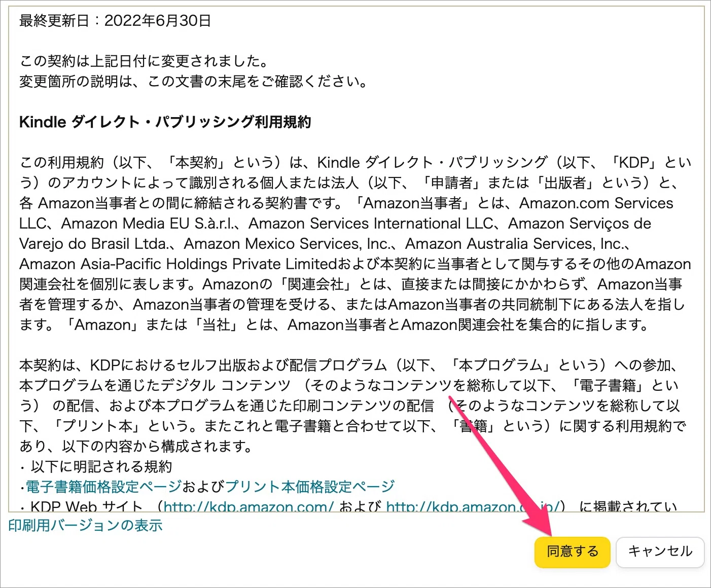Click the line この契約は上記日付に変更されました。
711x588 pixels.
coord(144,61)
